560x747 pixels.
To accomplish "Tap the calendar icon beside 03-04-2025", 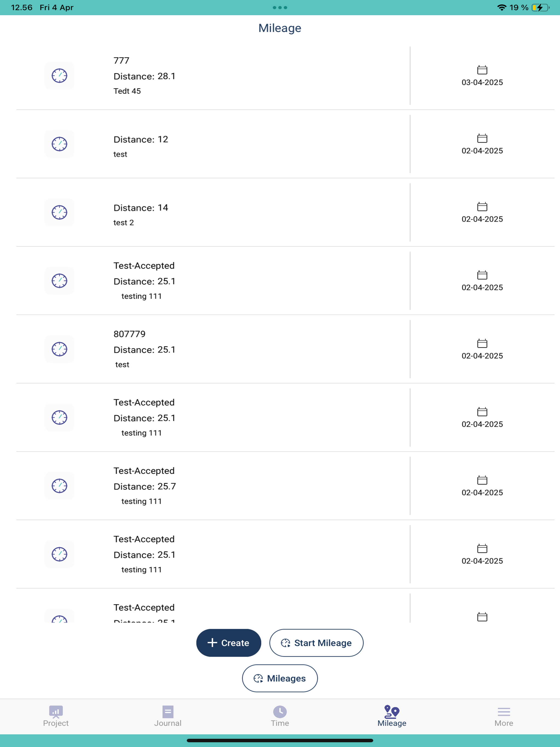I will coord(482,69).
